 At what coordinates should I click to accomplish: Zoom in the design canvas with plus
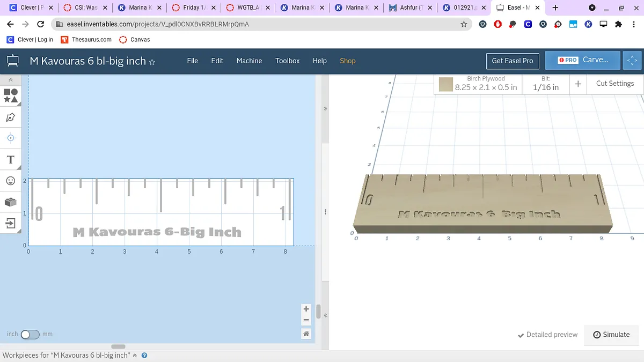[306, 309]
